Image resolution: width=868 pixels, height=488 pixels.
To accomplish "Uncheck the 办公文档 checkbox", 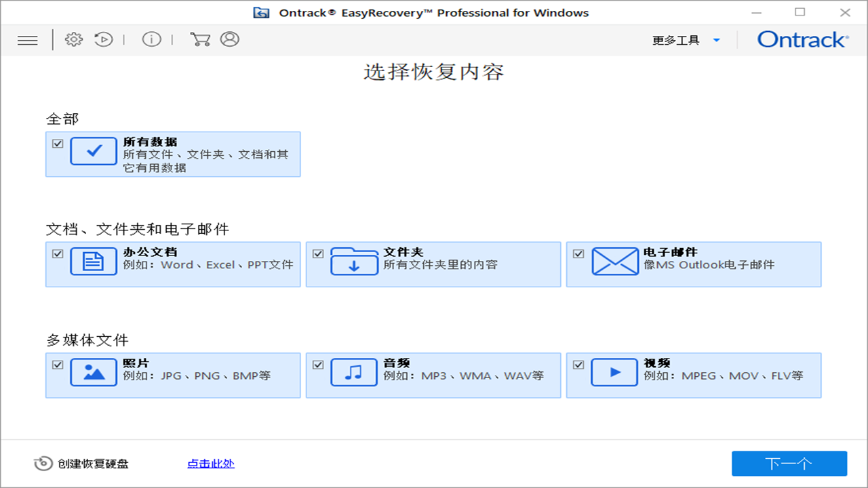I will [x=57, y=253].
